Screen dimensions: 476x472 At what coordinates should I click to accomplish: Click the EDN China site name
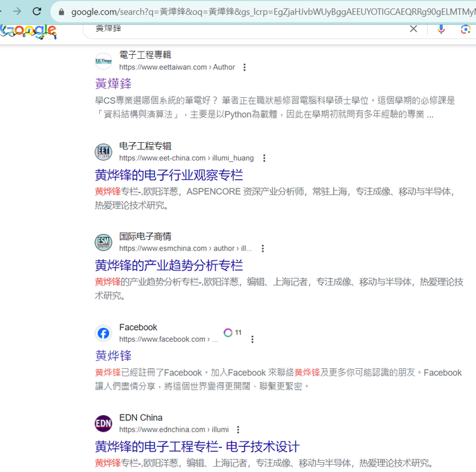click(x=141, y=418)
